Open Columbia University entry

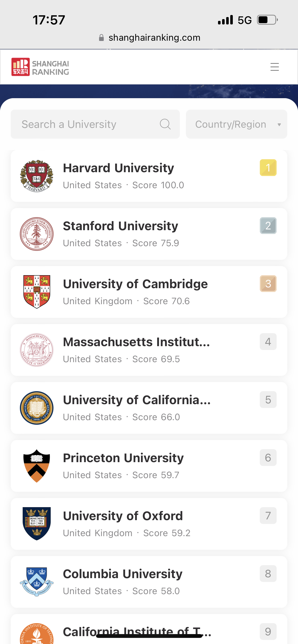coord(149,582)
